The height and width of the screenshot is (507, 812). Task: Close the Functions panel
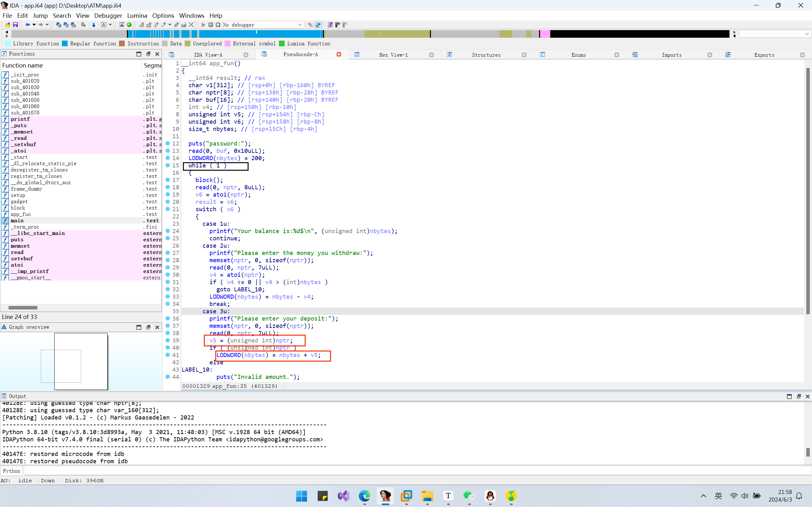click(x=157, y=54)
